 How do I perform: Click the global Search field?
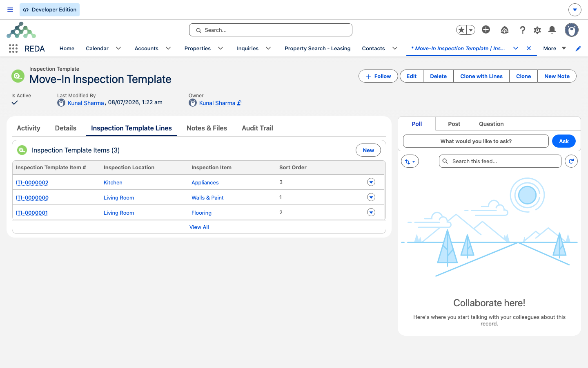(x=271, y=30)
